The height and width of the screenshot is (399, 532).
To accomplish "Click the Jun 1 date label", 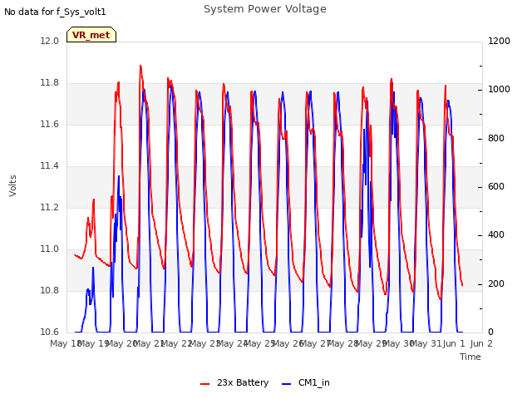I will [x=454, y=343].
